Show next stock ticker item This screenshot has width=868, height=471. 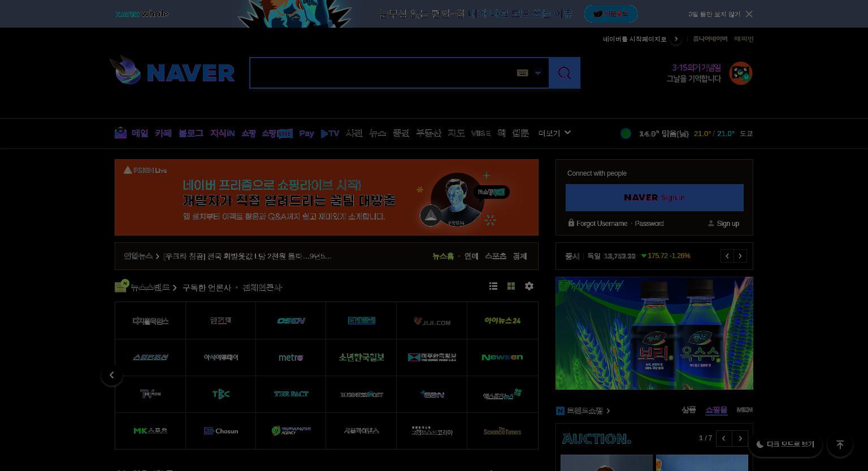(740, 256)
